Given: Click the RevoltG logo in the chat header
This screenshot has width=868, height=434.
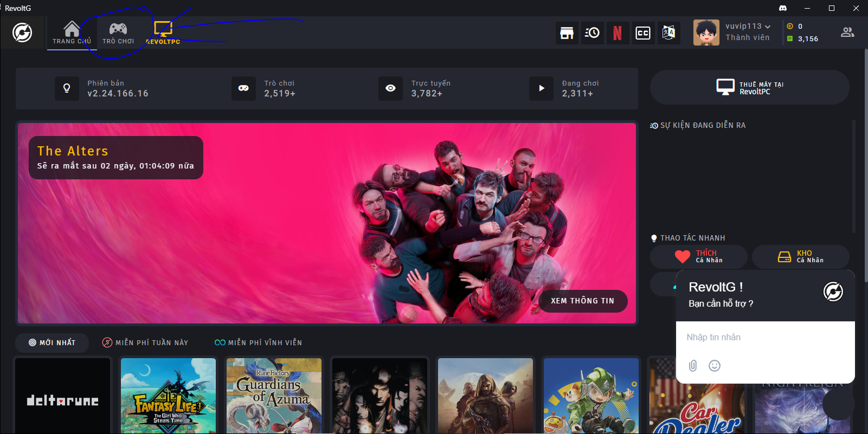Looking at the screenshot, I should (x=833, y=292).
